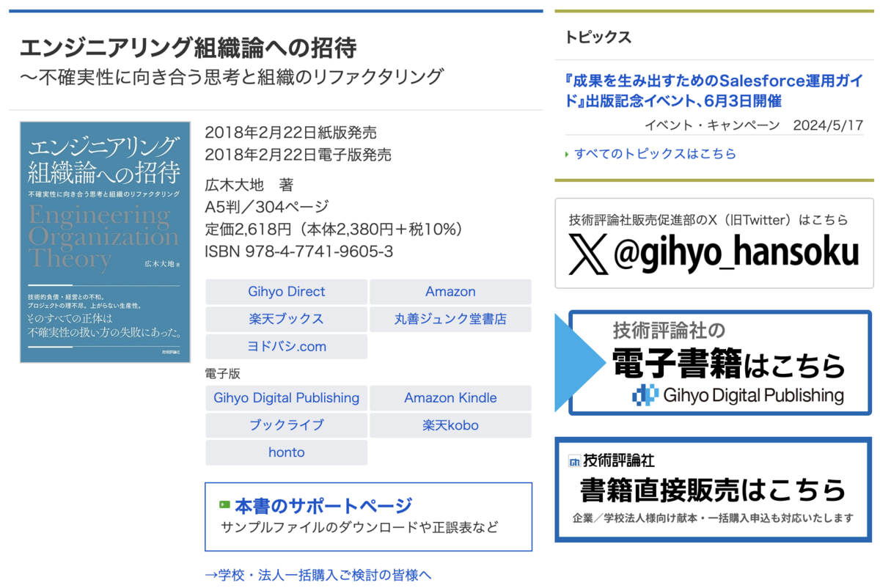Open the 楽天kobo ebook button
The height and width of the screenshot is (588, 880).
pos(450,425)
